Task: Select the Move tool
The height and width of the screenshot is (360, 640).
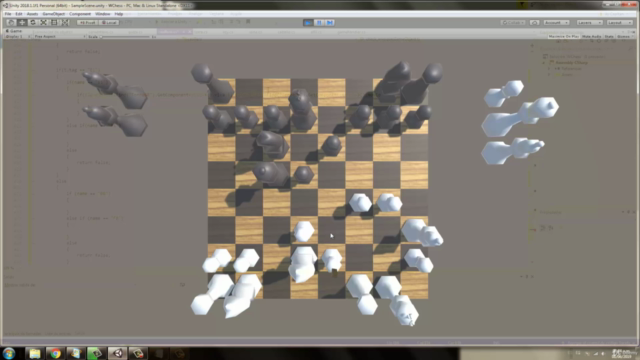Action: (22, 22)
